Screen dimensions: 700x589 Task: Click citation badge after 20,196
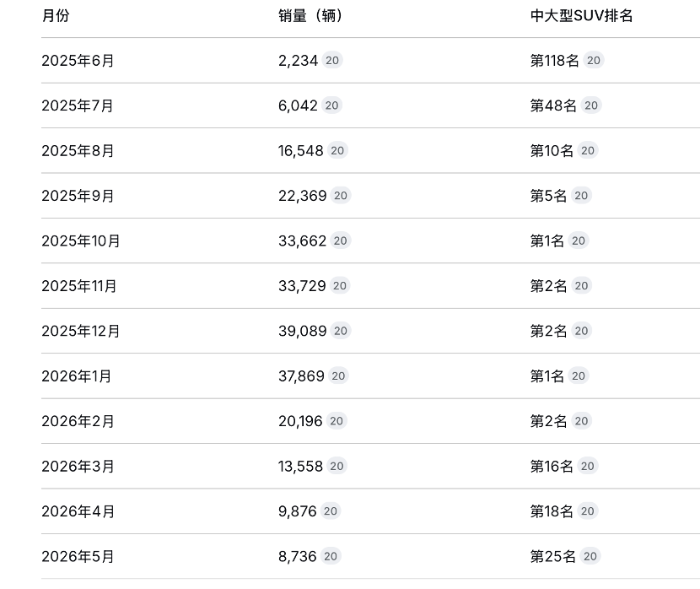(x=337, y=420)
